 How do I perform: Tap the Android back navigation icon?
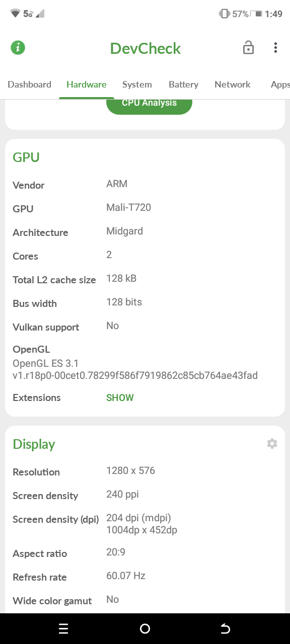point(226,628)
